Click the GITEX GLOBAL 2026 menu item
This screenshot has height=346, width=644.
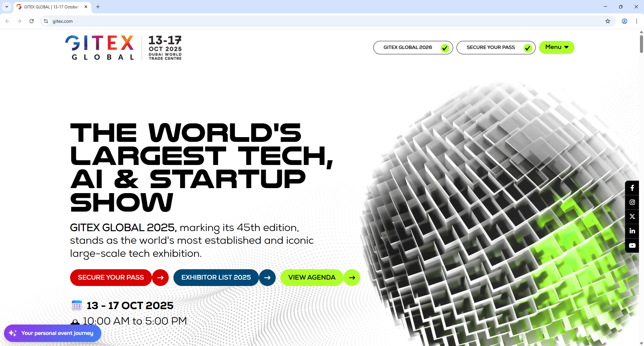click(x=408, y=47)
